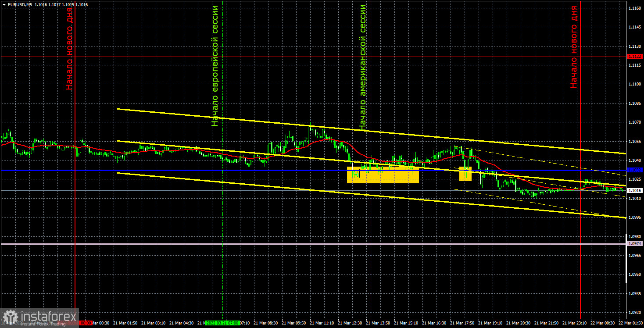This screenshot has height=328, width=644.
Task: Click the 1.0920 price axis value
Action: (x=635, y=313)
